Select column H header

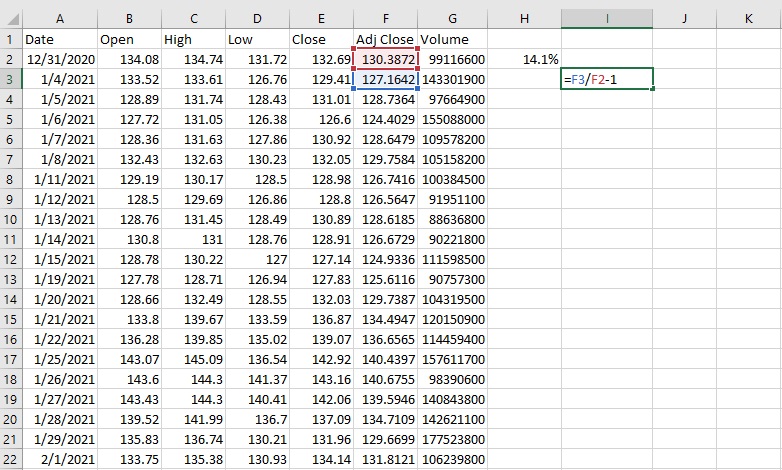tap(525, 18)
